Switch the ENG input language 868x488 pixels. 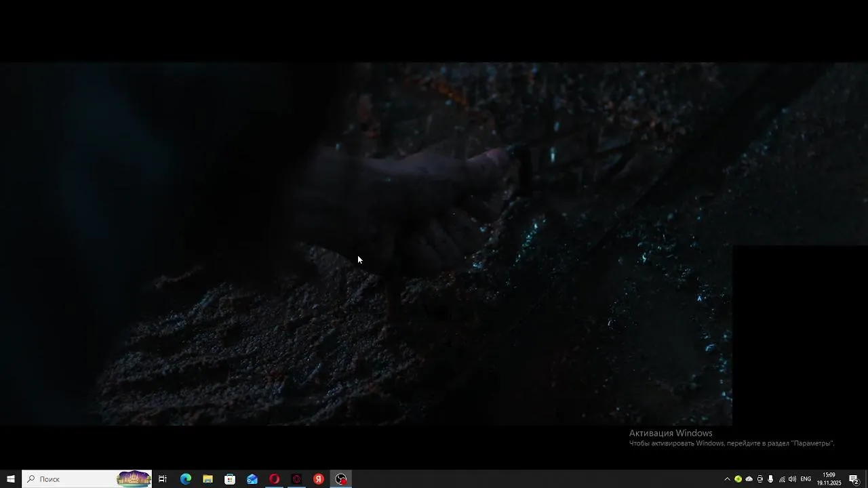click(x=806, y=479)
